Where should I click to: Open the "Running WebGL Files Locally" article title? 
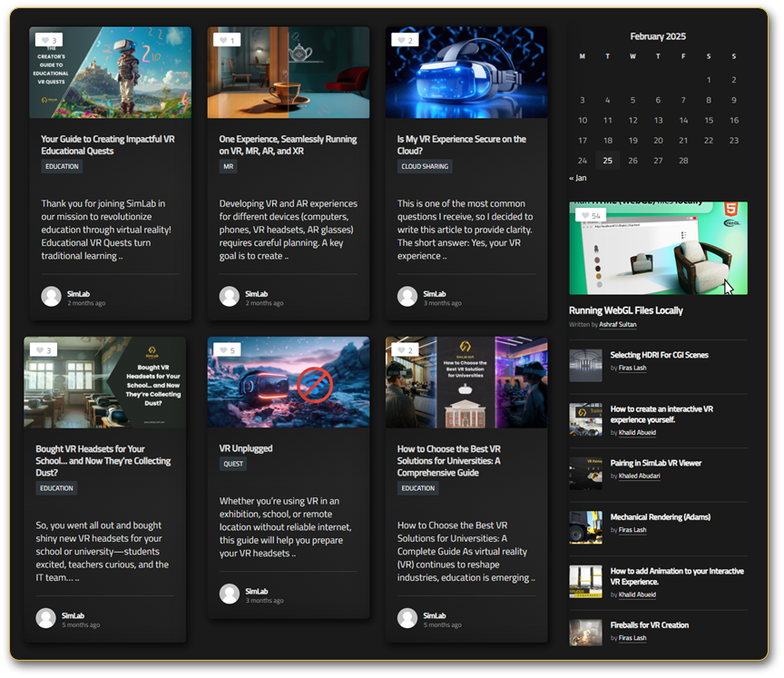coord(625,310)
